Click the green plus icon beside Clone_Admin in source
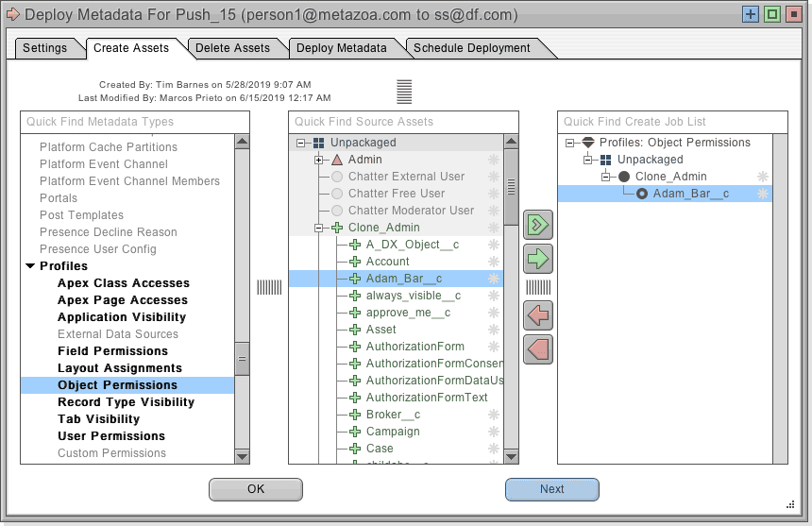The image size is (812, 526). click(337, 228)
